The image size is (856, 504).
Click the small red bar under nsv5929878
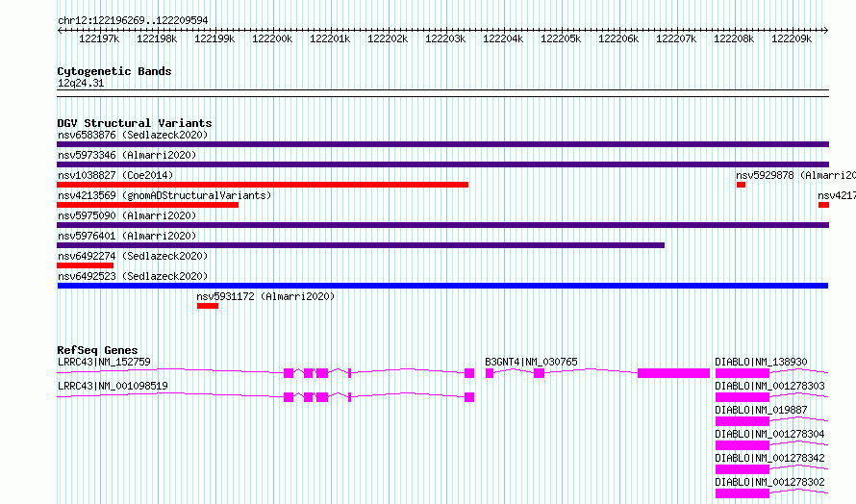click(x=741, y=185)
